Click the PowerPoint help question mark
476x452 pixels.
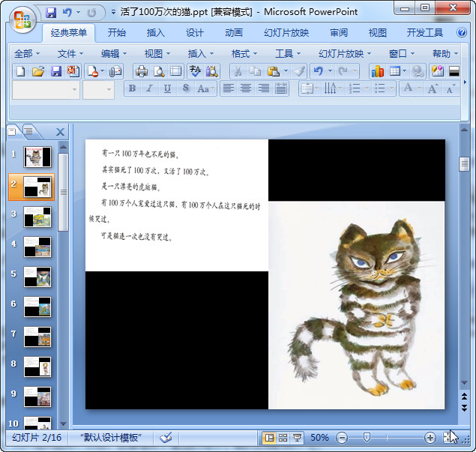click(x=462, y=32)
